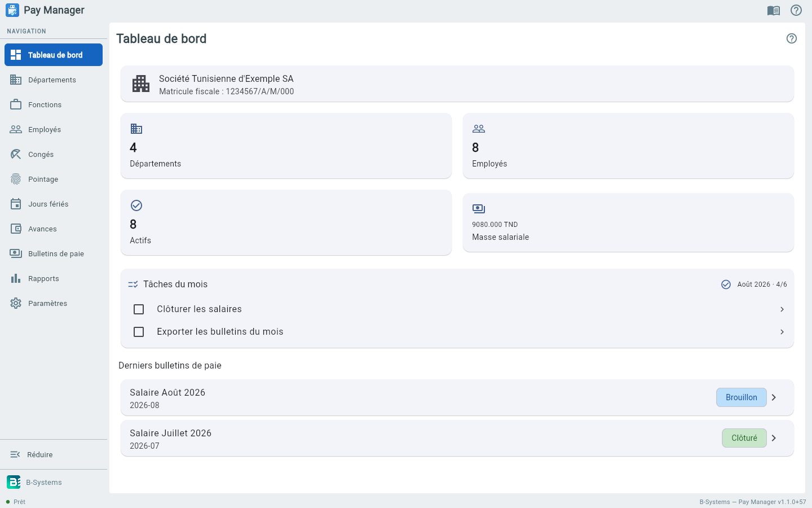Image resolution: width=812 pixels, height=508 pixels.
Task: Open the documentation book icon in header
Action: tap(774, 10)
